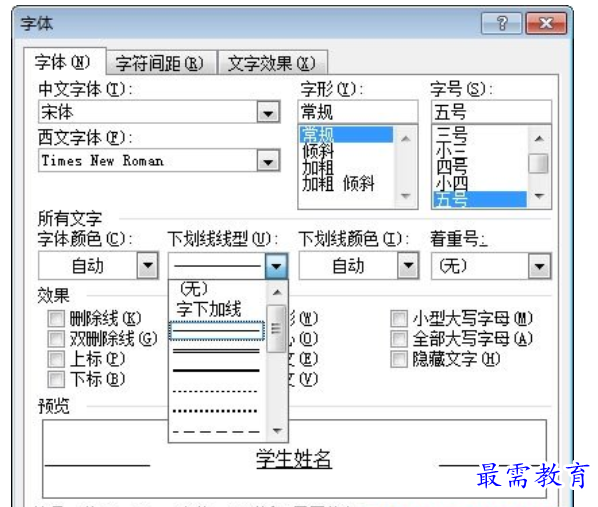The height and width of the screenshot is (507, 598).
Task: Click the underline list's down arrow
Action: (277, 430)
